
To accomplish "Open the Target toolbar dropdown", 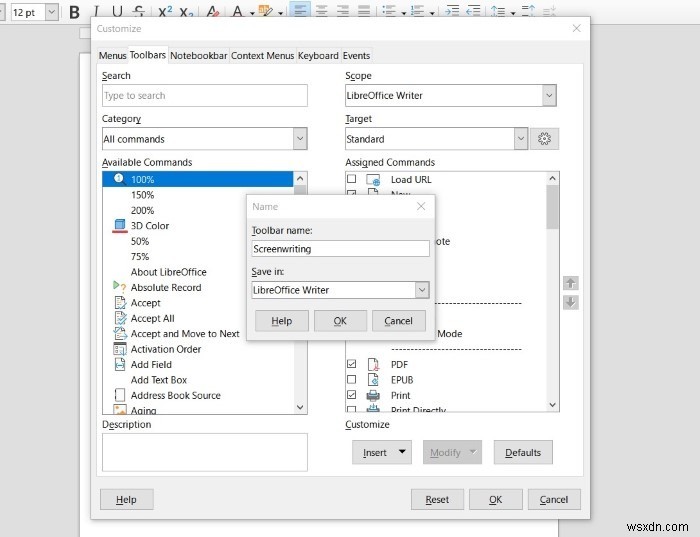I will coord(521,139).
